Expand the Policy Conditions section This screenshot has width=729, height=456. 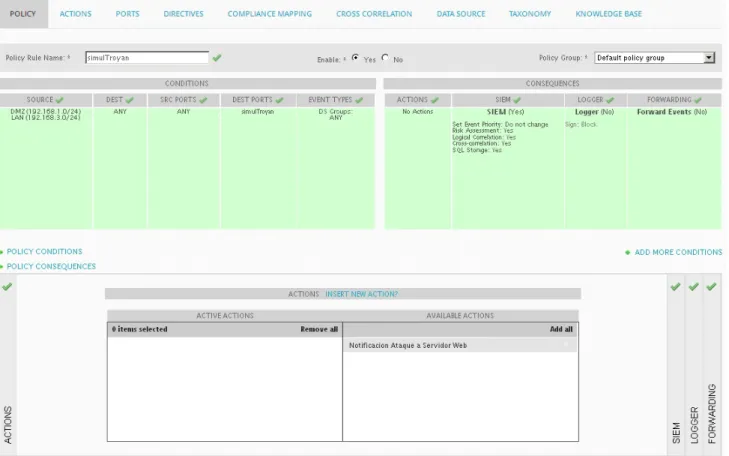44,251
